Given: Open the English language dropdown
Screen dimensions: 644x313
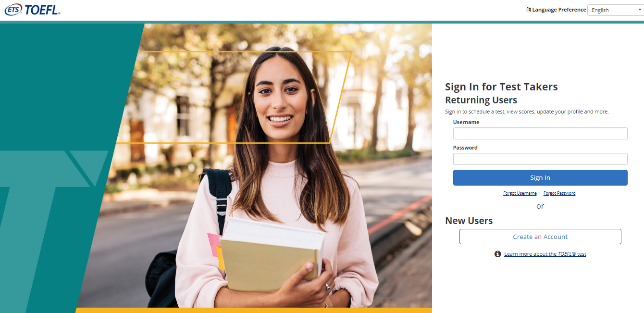Looking at the screenshot, I should (615, 10).
